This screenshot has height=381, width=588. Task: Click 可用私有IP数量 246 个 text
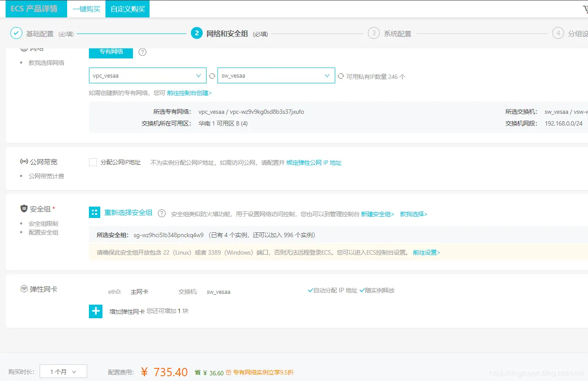pyautogui.click(x=376, y=76)
